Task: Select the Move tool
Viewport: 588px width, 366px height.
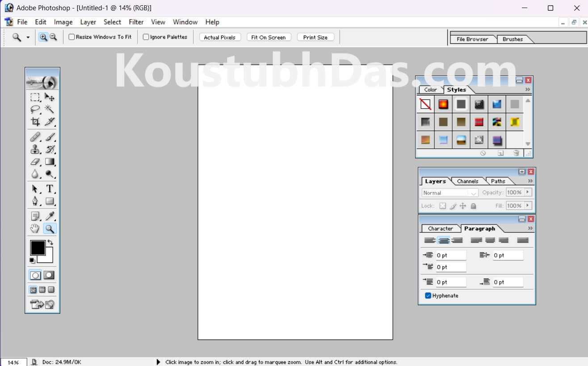Action: click(x=50, y=97)
